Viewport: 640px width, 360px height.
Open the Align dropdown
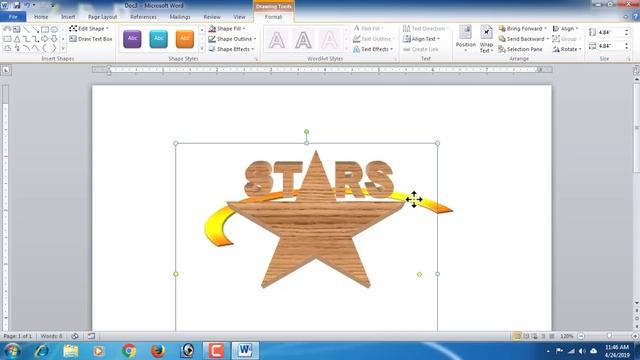[565, 29]
